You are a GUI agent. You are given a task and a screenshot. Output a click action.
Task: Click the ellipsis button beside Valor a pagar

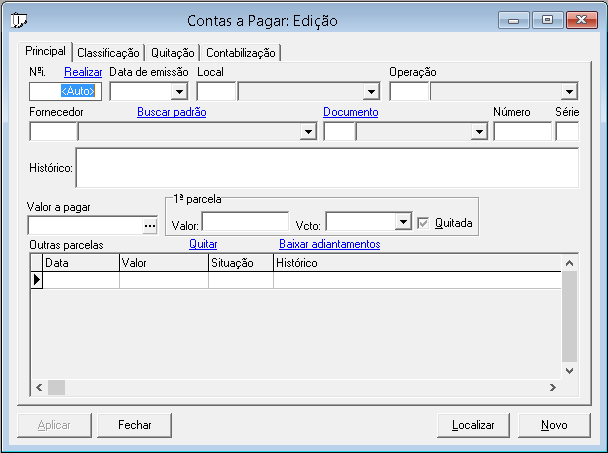[150, 226]
